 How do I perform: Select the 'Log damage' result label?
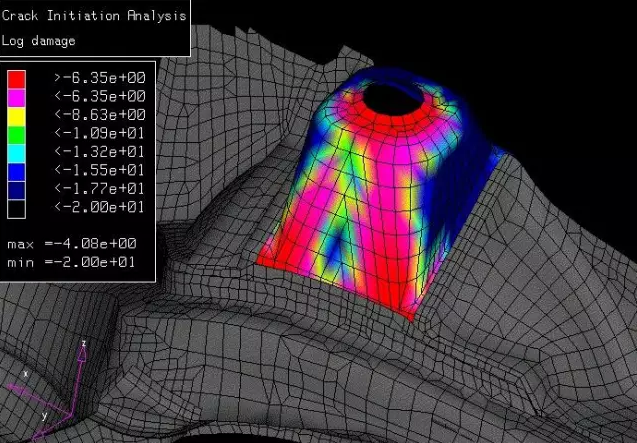tap(39, 40)
